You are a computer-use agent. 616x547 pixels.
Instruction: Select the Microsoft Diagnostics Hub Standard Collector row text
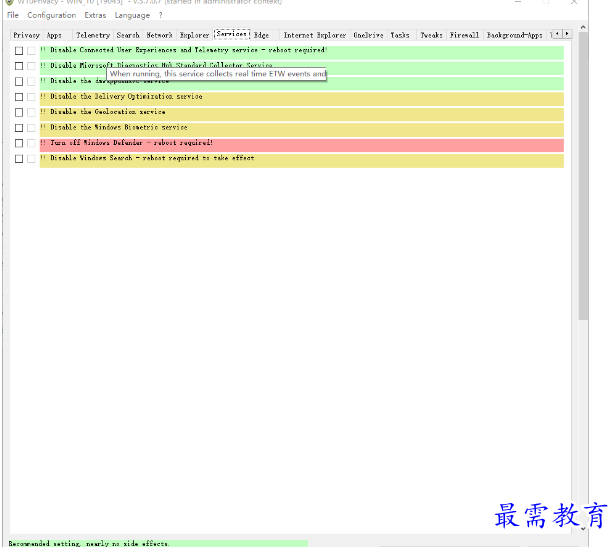pos(161,65)
